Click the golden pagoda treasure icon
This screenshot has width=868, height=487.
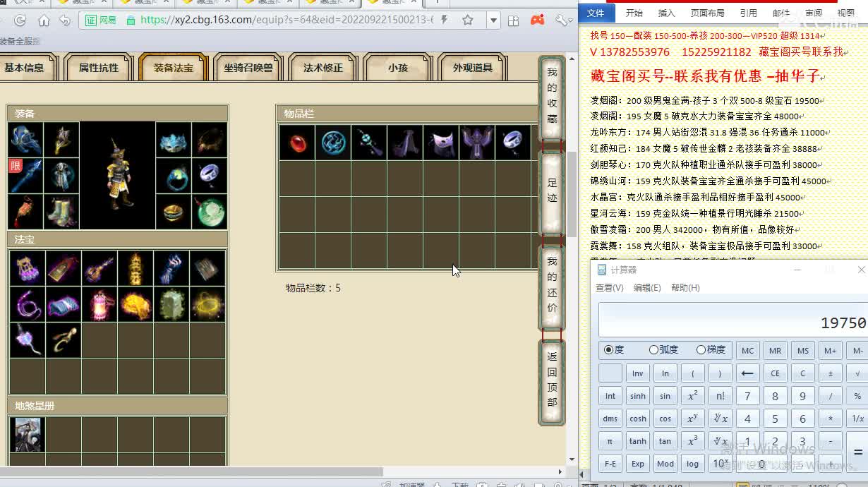pyautogui.click(x=135, y=268)
